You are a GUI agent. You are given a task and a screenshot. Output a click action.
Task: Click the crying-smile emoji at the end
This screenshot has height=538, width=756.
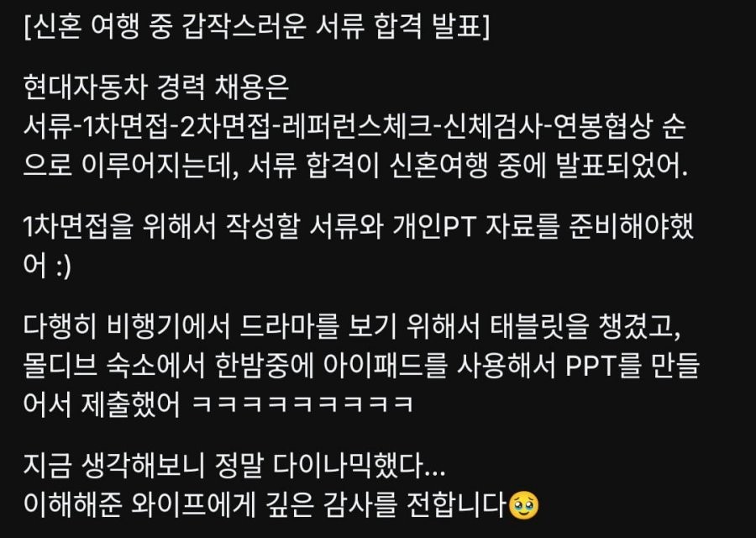coord(523,504)
